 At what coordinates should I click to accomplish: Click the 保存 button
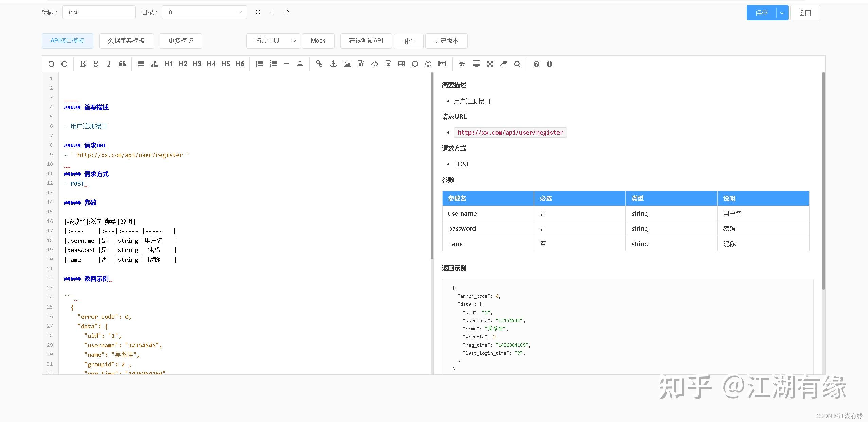click(x=761, y=13)
